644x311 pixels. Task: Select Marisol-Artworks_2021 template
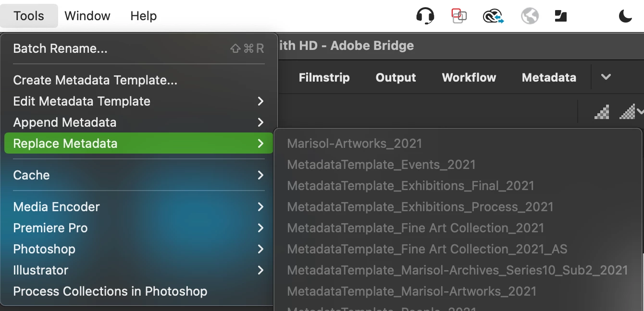pyautogui.click(x=458, y=144)
